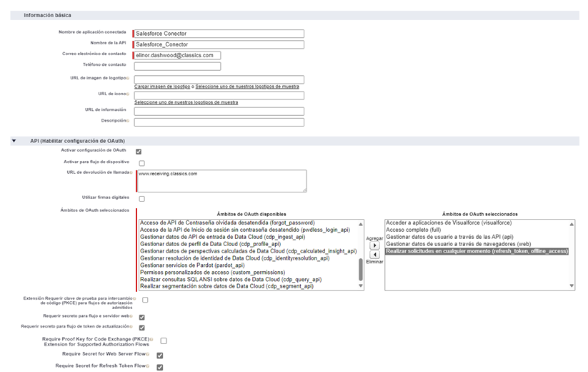Viewport: 588px width, 372px height.
Task: Click down arrow of available scopes scrollbar
Action: 360,285
